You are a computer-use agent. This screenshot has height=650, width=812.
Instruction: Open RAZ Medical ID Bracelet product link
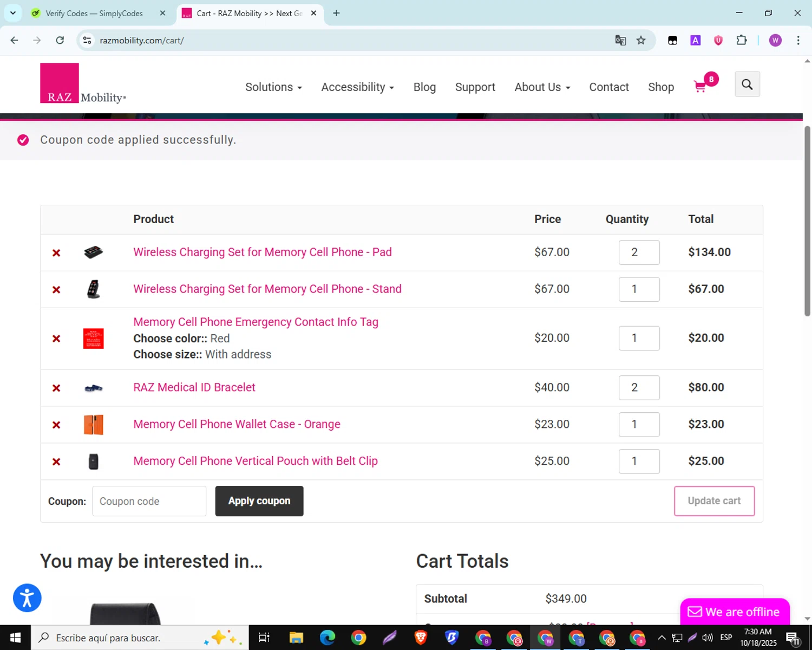tap(194, 388)
